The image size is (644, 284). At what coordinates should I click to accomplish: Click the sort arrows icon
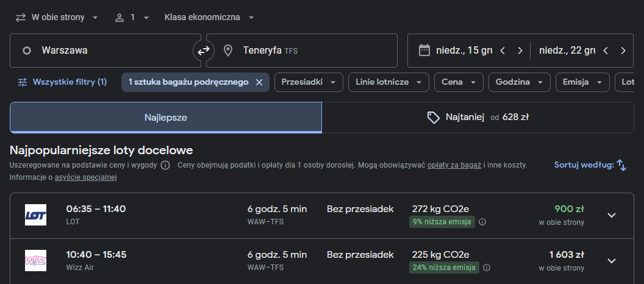click(622, 165)
